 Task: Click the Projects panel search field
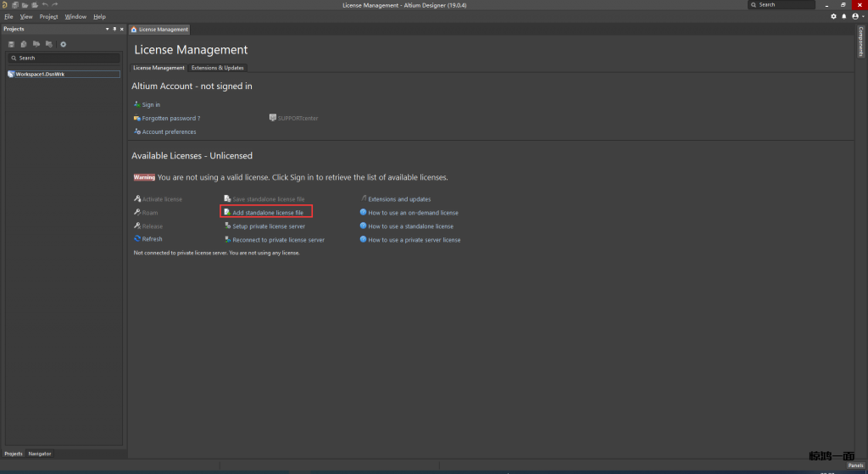(x=64, y=58)
